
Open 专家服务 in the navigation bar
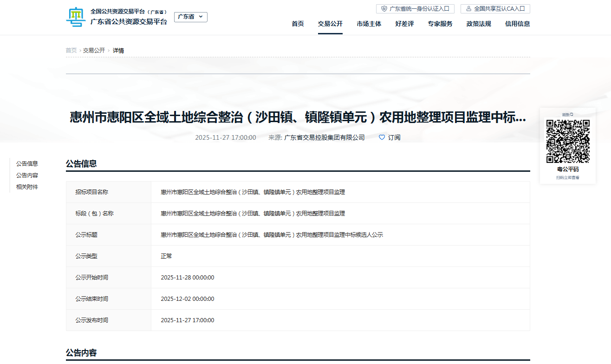coord(440,24)
